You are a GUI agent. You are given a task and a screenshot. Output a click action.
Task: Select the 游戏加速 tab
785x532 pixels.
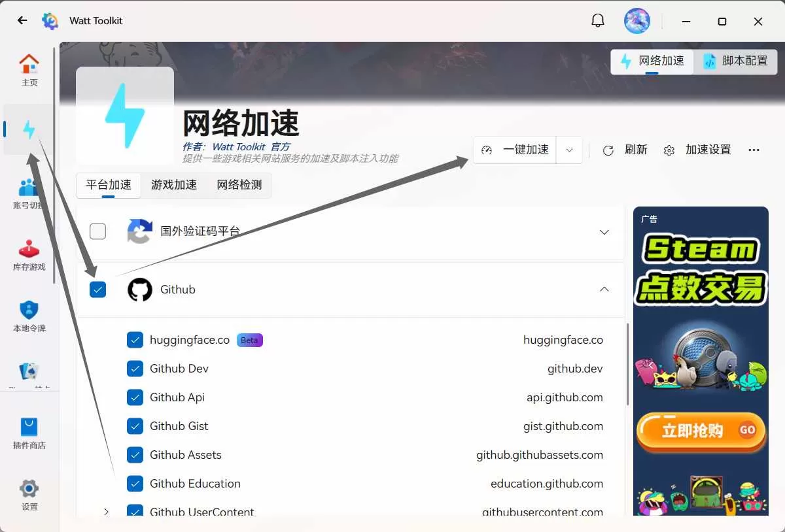click(174, 185)
